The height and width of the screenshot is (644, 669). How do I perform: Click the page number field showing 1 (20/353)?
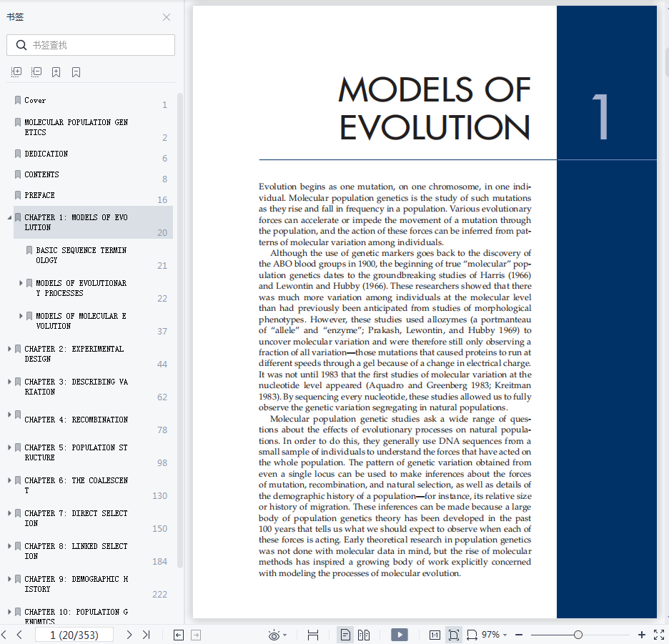(74, 635)
